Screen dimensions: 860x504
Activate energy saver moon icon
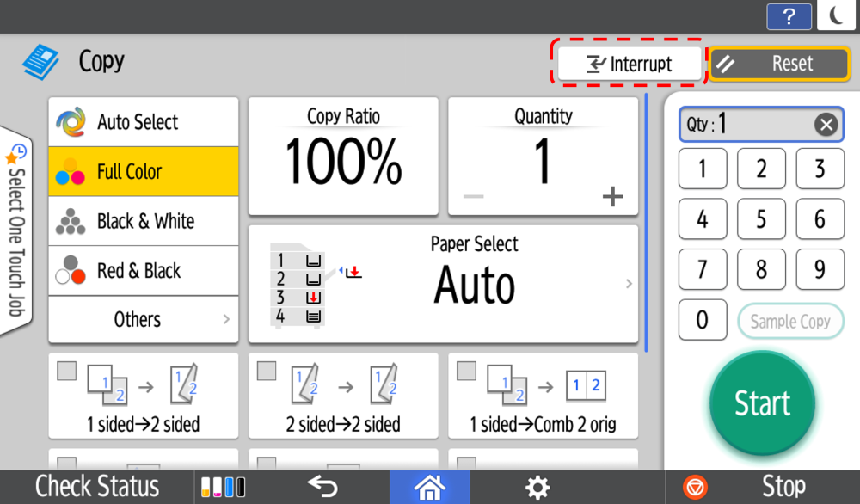[x=836, y=16]
